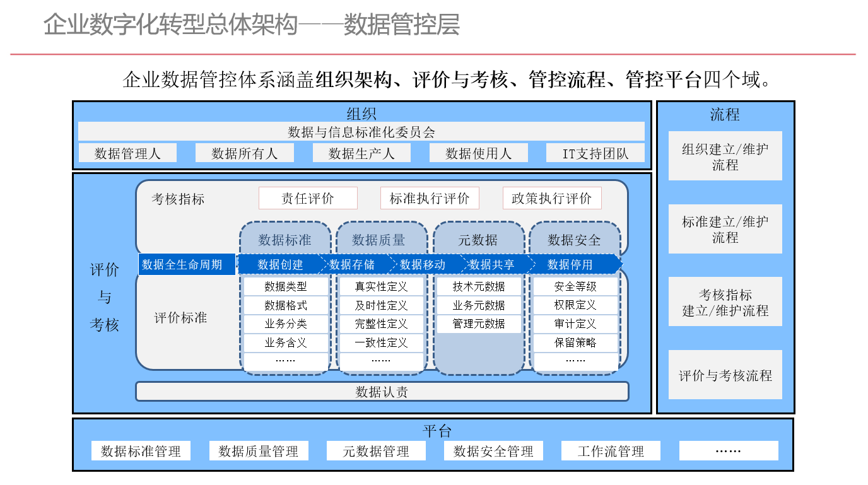This screenshot has height=485, width=868.
Task: Click the 责任评价 box
Action: click(x=308, y=199)
